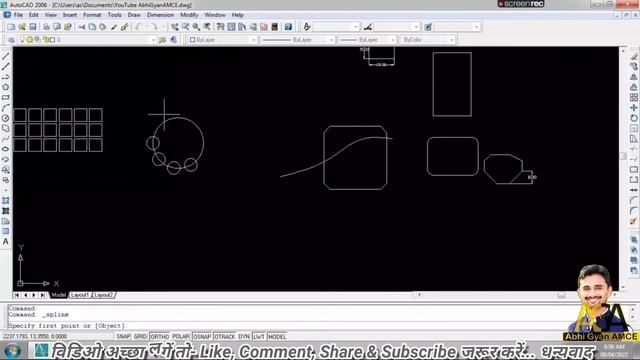Toggle LWT lineweight display
This screenshot has width=640, height=360.
tap(259, 337)
